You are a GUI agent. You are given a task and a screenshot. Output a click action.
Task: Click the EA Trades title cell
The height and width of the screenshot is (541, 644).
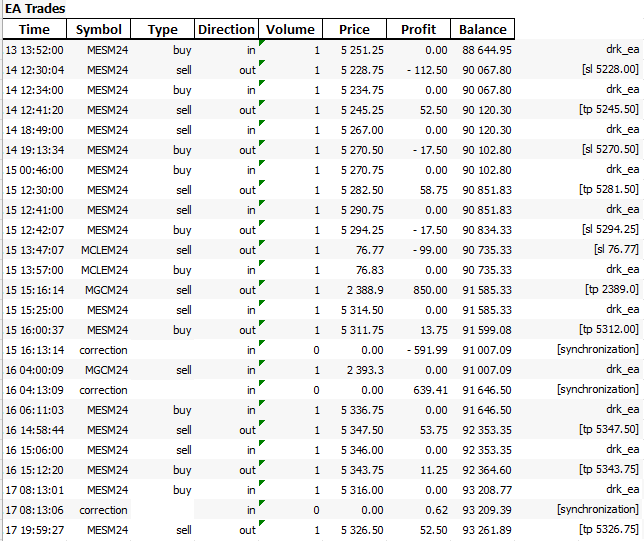35,9
